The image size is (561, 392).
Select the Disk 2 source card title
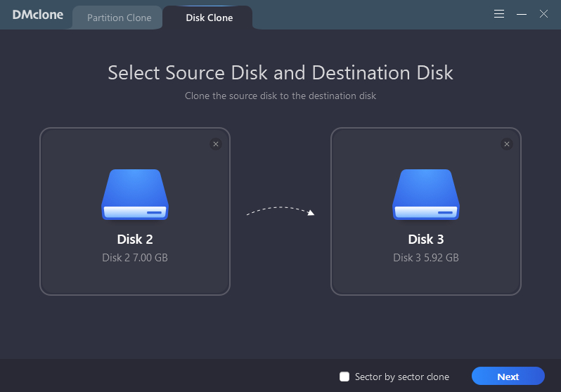[x=135, y=240]
